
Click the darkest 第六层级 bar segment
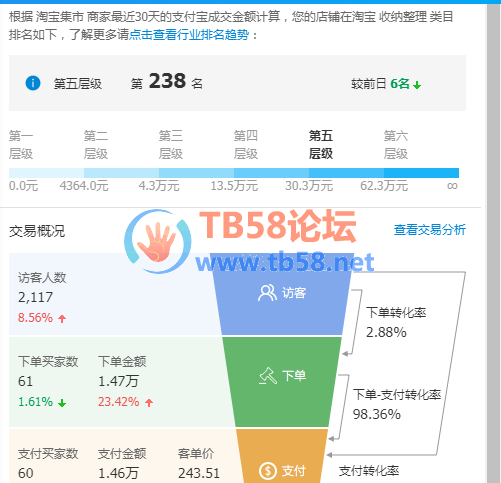(x=421, y=173)
